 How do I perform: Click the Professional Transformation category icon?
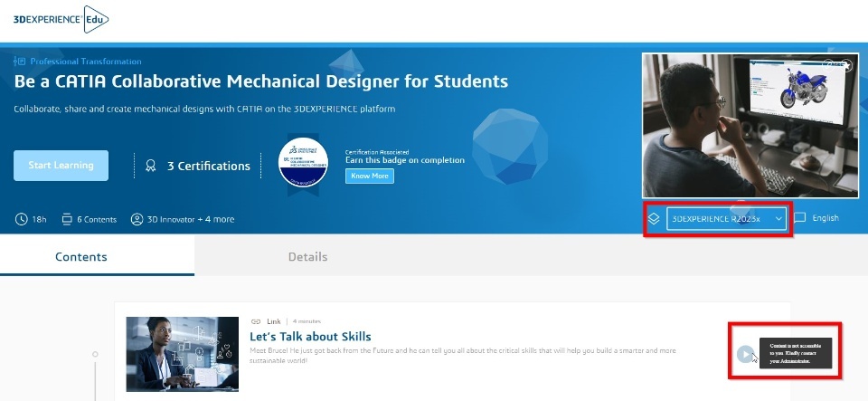click(20, 62)
